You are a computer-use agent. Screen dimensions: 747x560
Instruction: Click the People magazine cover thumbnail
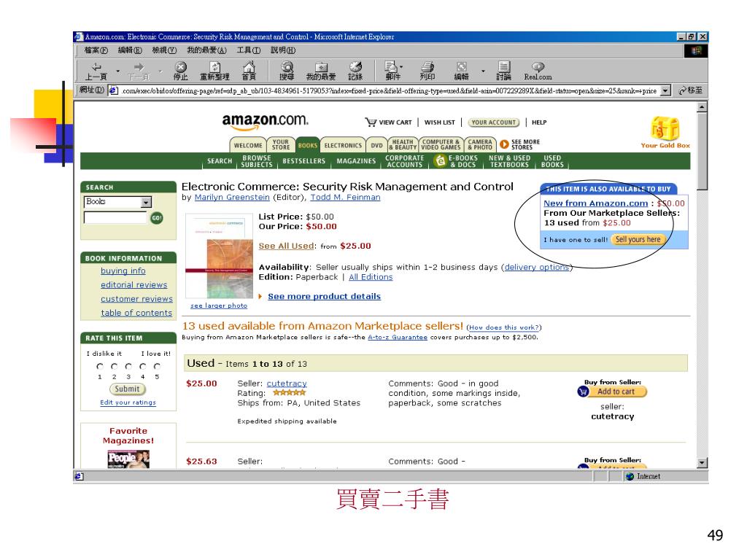click(x=128, y=459)
